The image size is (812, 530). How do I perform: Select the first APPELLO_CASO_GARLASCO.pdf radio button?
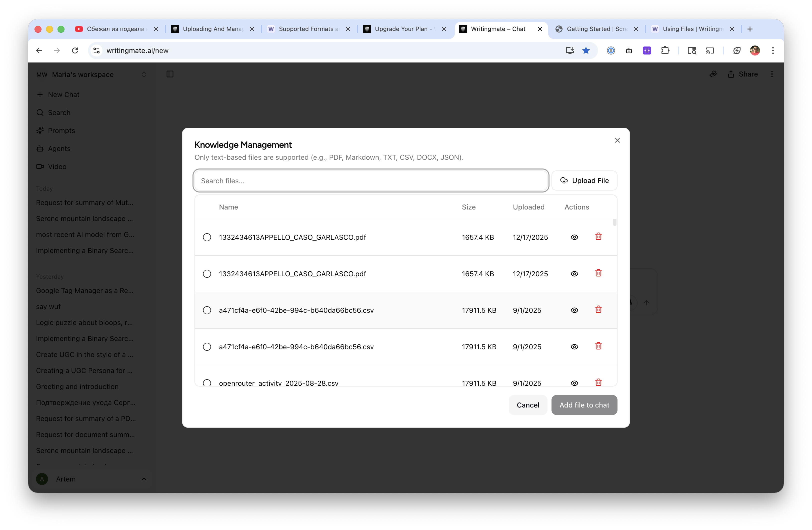click(207, 237)
